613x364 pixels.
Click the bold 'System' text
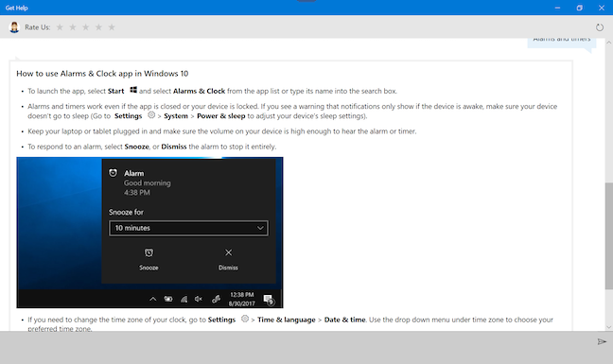coord(176,116)
